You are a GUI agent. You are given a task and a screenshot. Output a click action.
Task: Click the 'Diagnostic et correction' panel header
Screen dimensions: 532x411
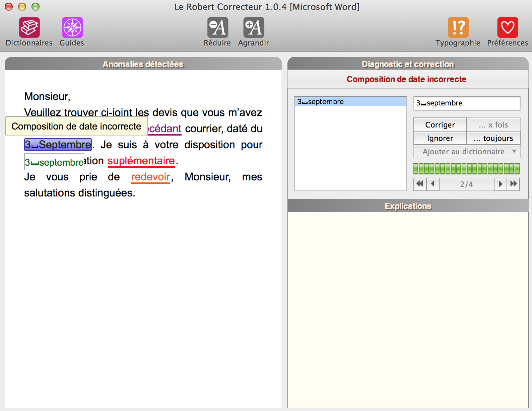coord(408,64)
